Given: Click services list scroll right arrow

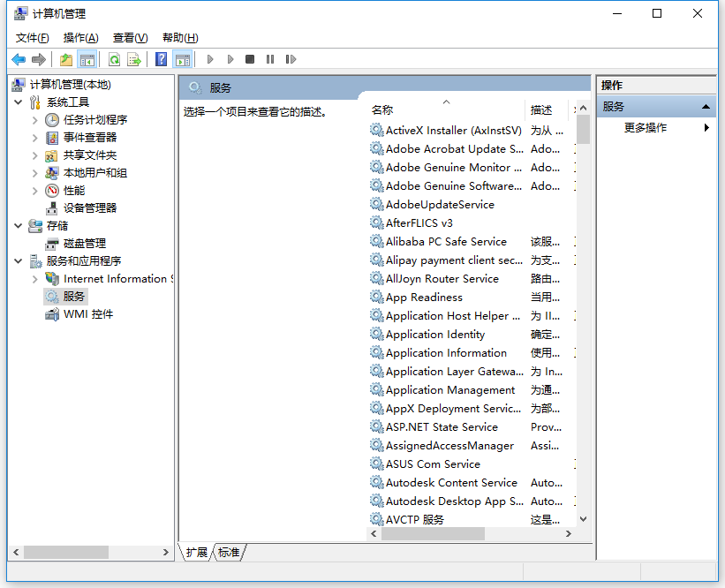Looking at the screenshot, I should 569,534.
